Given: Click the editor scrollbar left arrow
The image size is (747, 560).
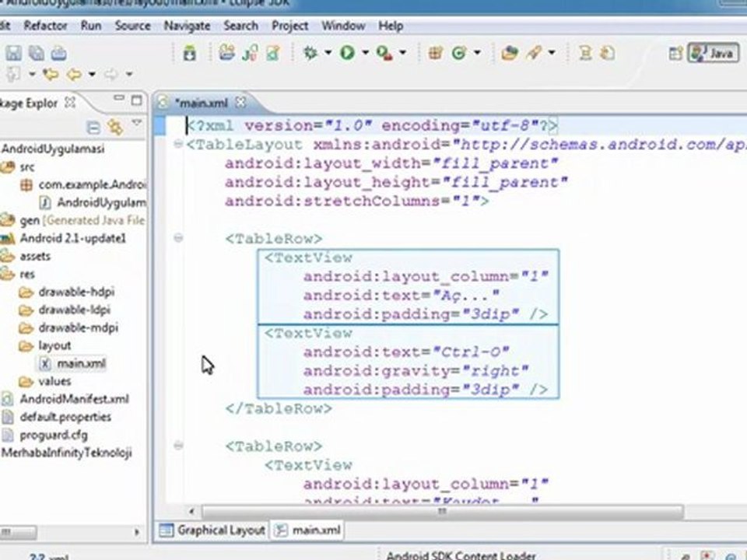Looking at the screenshot, I should 191,512.
